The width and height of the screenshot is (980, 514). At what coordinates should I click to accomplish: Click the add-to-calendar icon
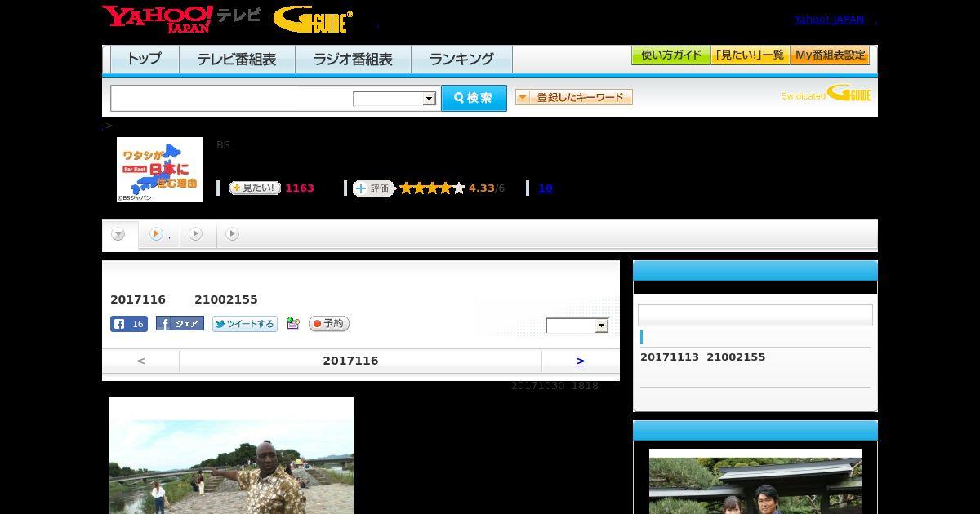pyautogui.click(x=293, y=324)
